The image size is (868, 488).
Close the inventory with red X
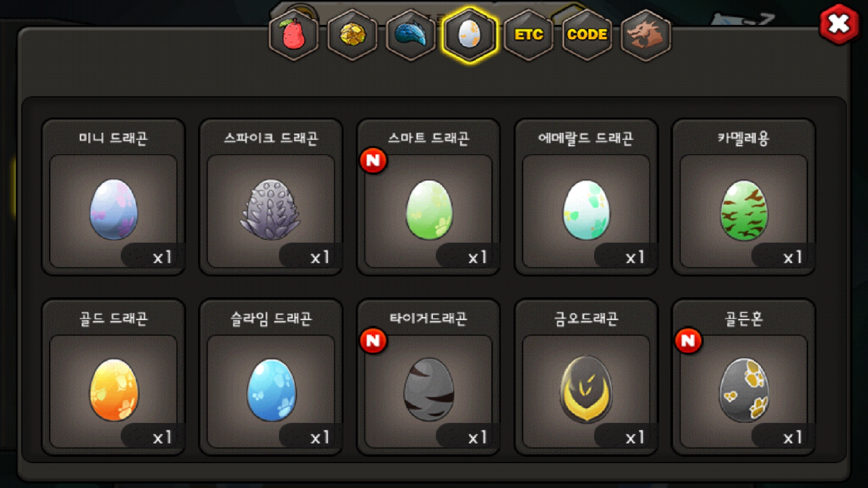(839, 24)
